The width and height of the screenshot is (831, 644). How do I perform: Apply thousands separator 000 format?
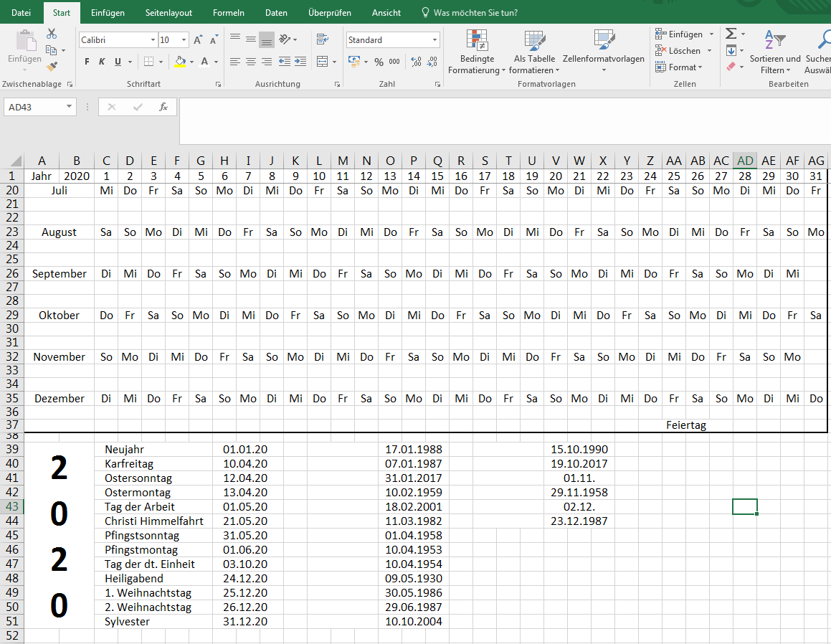click(394, 62)
